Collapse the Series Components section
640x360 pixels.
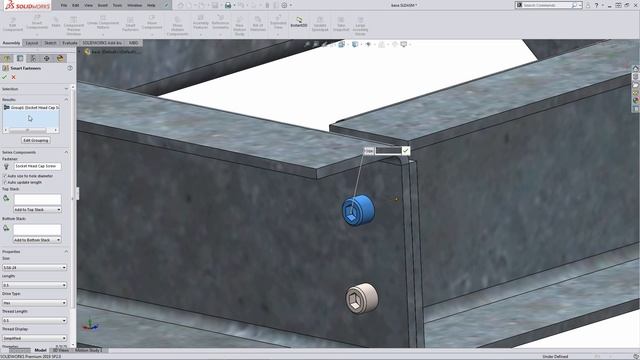tap(66, 152)
